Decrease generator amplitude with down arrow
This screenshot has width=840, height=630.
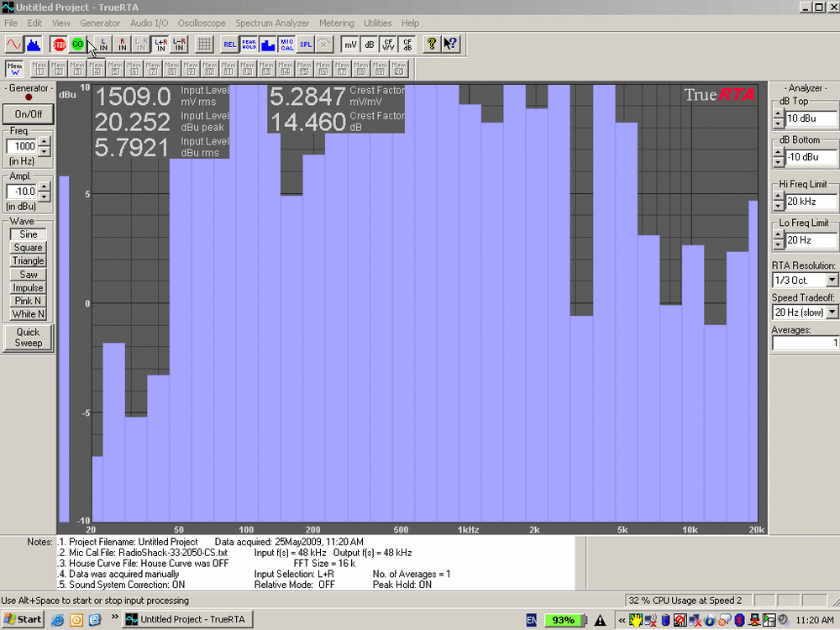click(x=45, y=197)
